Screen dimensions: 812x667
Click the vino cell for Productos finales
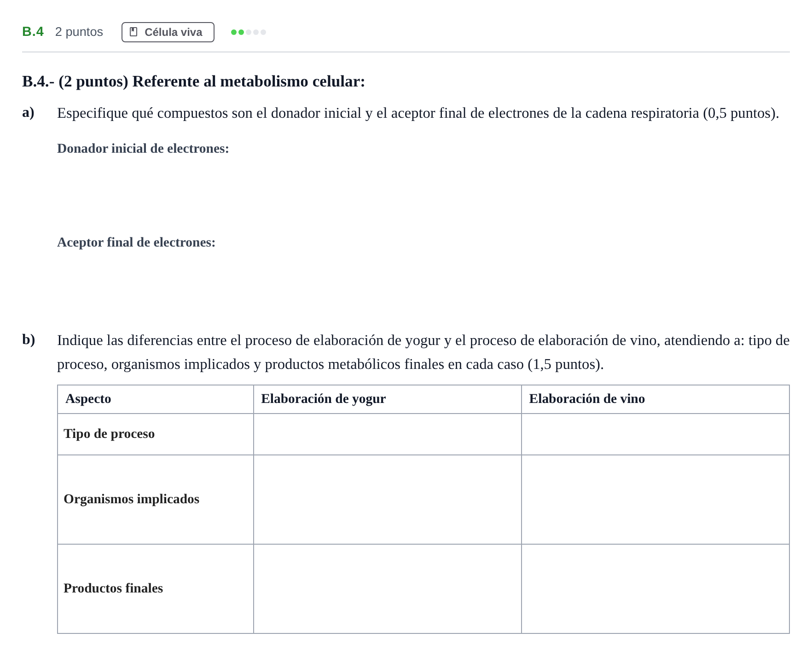click(x=655, y=589)
